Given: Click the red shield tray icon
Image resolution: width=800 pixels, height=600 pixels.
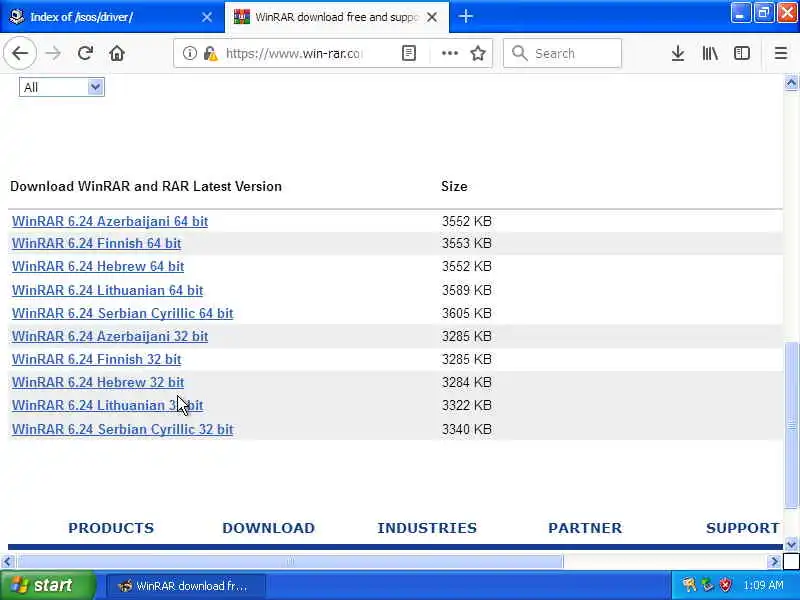Looking at the screenshot, I should tap(725, 585).
